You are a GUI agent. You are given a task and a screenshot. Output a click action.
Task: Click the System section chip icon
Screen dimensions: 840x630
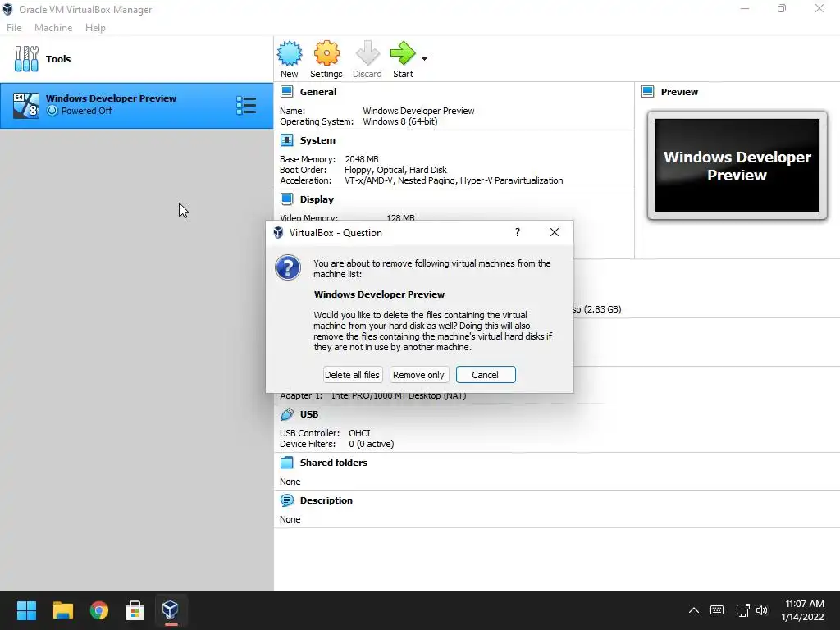coord(286,140)
